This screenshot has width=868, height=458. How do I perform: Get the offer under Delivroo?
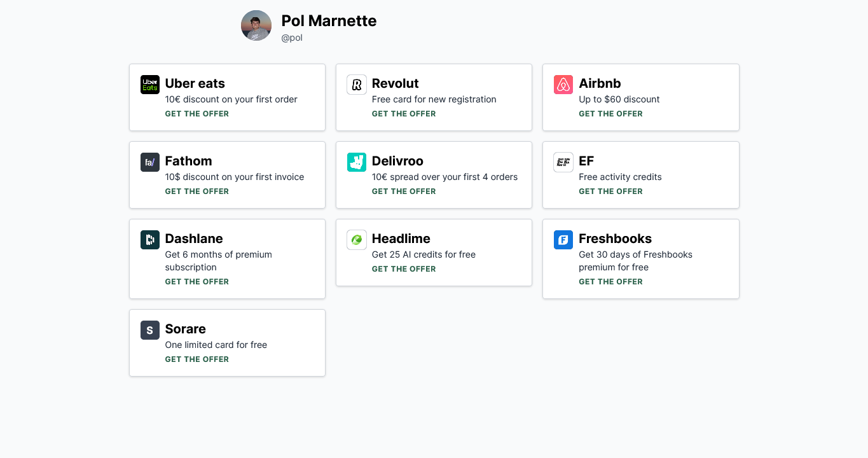404,191
